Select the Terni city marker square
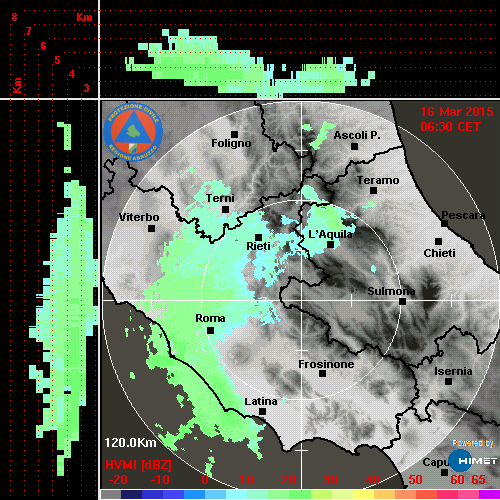 225,210
